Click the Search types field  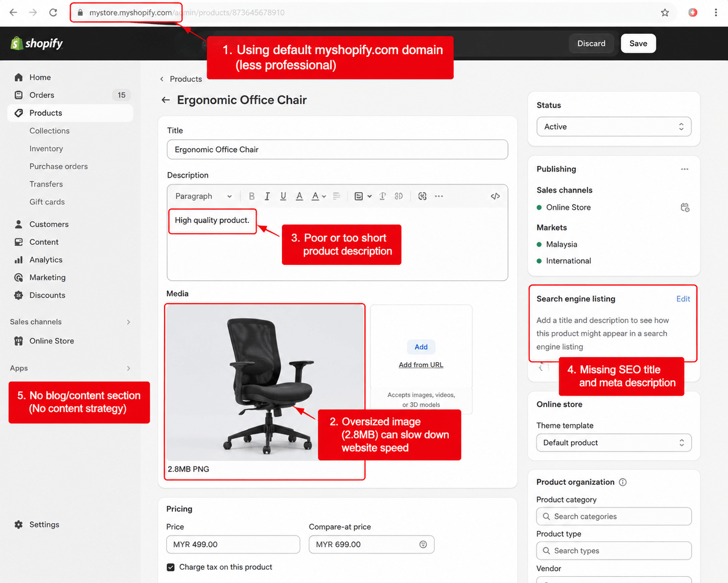[614, 551]
